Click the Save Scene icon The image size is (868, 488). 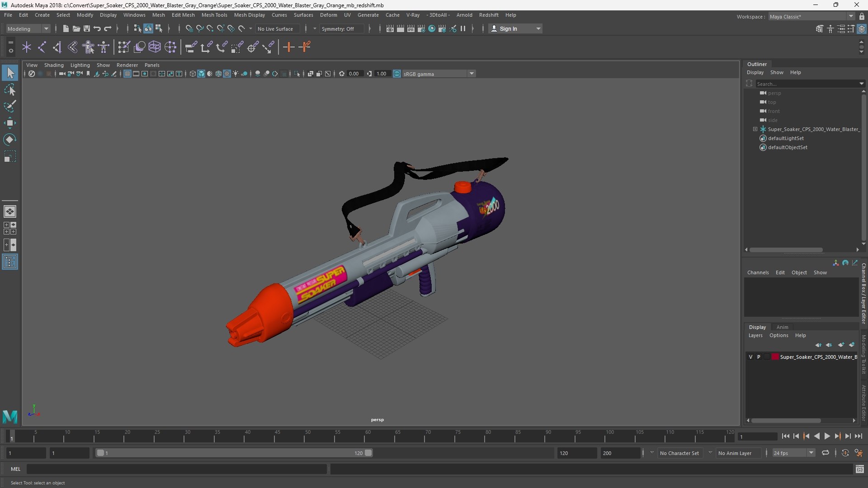87,28
